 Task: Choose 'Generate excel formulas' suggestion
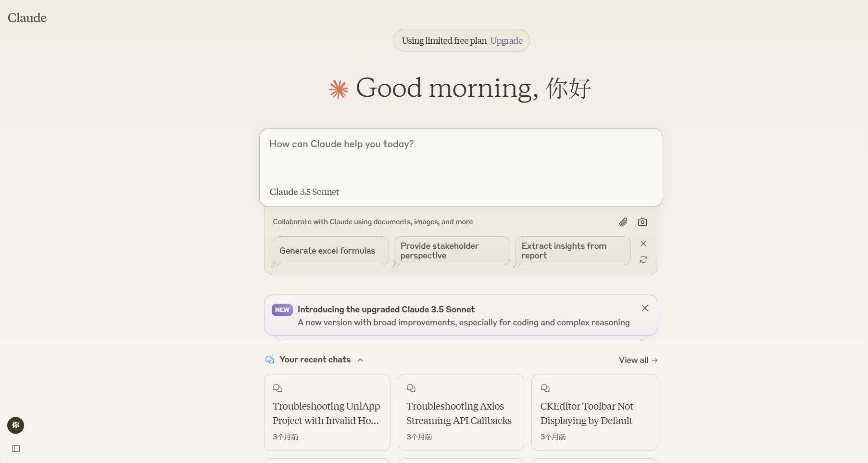330,251
